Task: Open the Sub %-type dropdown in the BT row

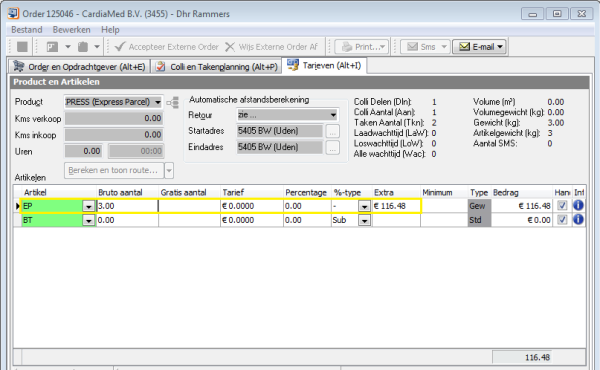Action: click(x=364, y=220)
